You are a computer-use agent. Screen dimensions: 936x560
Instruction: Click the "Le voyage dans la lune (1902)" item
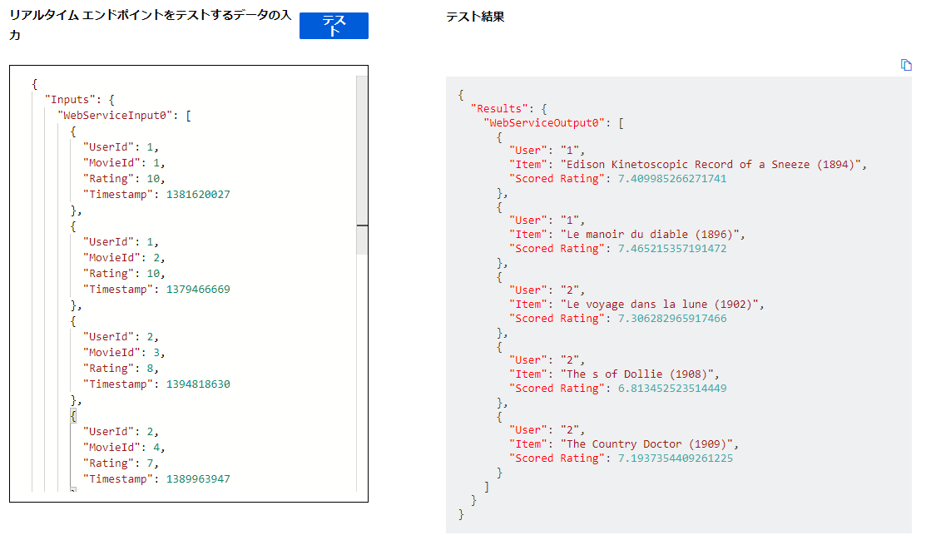pos(660,305)
